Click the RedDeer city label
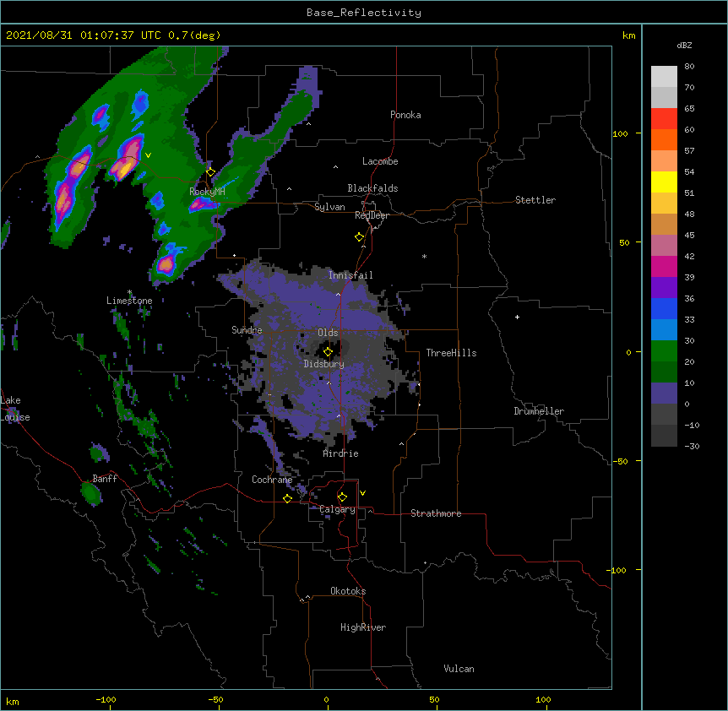The height and width of the screenshot is (711, 728). (372, 215)
